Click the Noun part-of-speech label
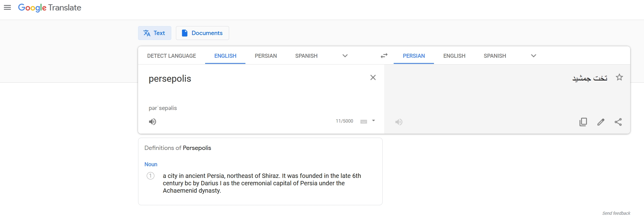The width and height of the screenshot is (644, 220). click(151, 164)
